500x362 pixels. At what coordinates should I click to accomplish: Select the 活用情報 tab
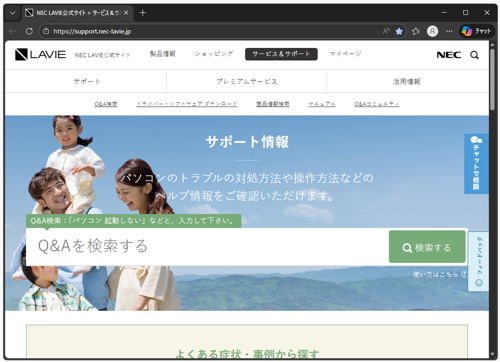407,81
